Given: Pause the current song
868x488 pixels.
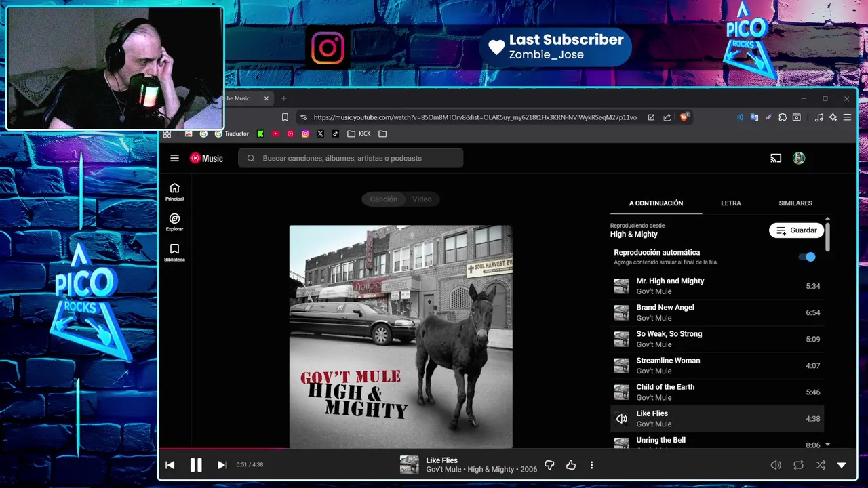Looking at the screenshot, I should [196, 465].
